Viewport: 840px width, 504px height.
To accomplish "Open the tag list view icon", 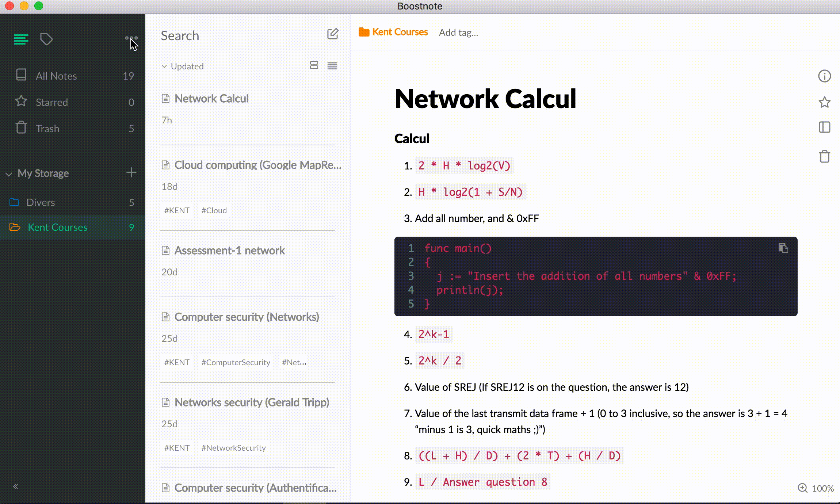I will 46,39.
